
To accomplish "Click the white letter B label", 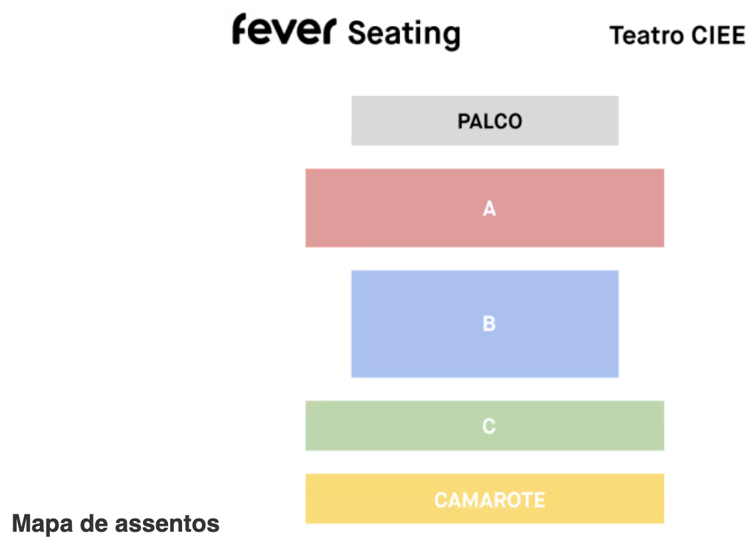I will [489, 324].
